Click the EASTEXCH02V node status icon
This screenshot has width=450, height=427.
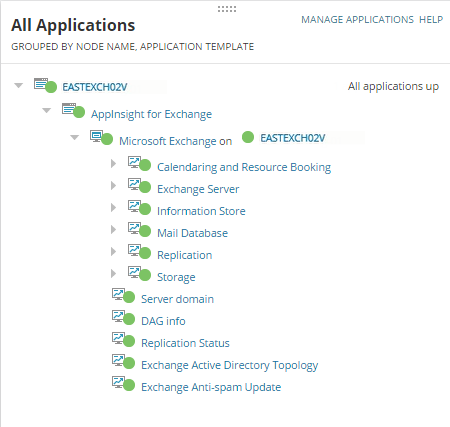pos(45,85)
